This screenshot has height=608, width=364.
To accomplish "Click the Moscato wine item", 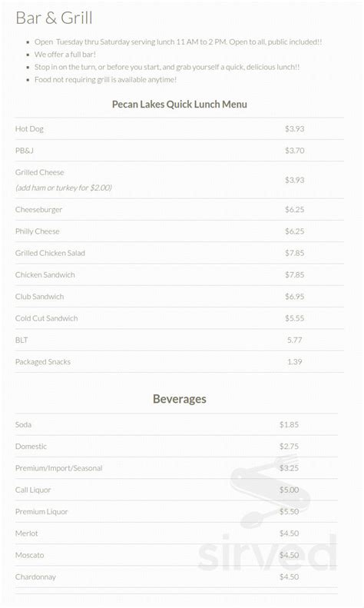I will (x=29, y=555).
